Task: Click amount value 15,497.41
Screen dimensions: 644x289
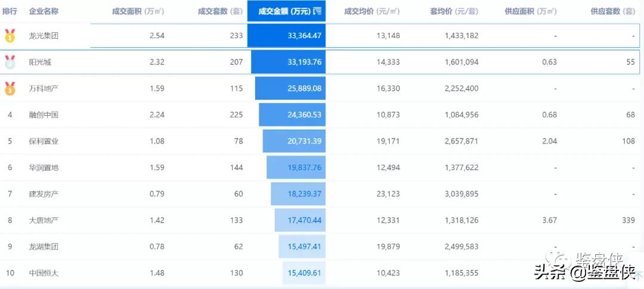Action: (304, 247)
